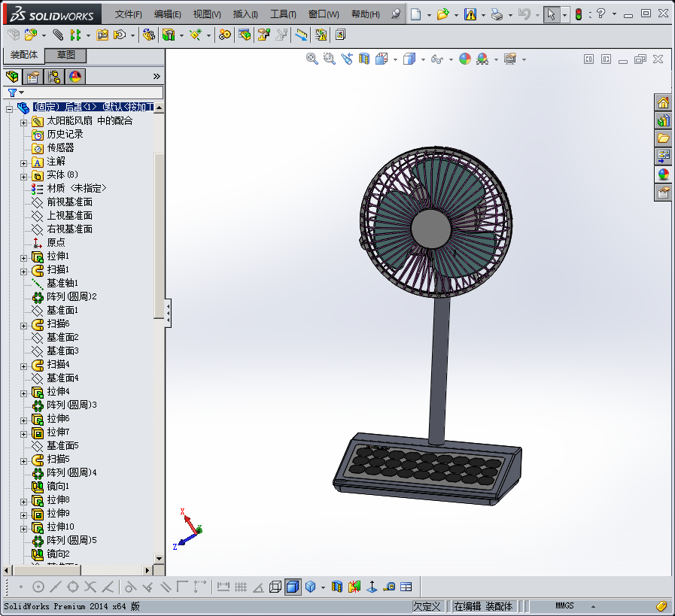Expand the 实体(8) solid bodies node
Screen dimensions: 675x616
pyautogui.click(x=23, y=177)
